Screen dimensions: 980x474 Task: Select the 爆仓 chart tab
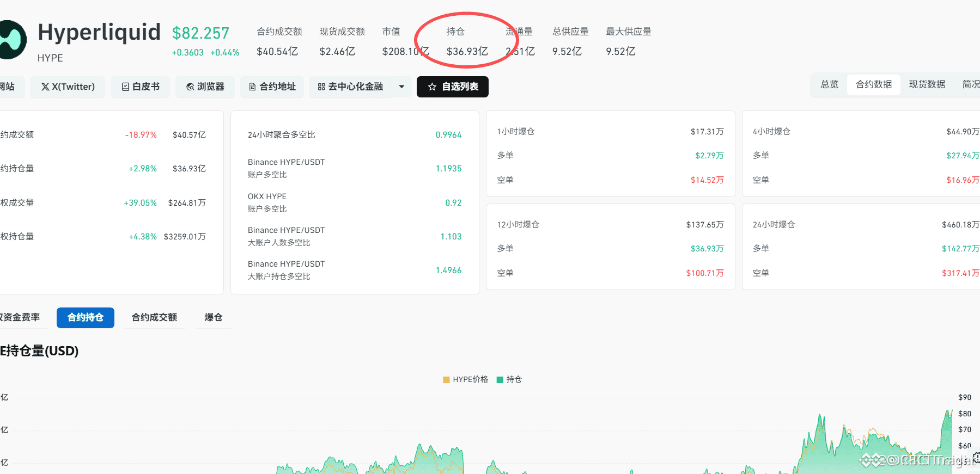pos(213,318)
